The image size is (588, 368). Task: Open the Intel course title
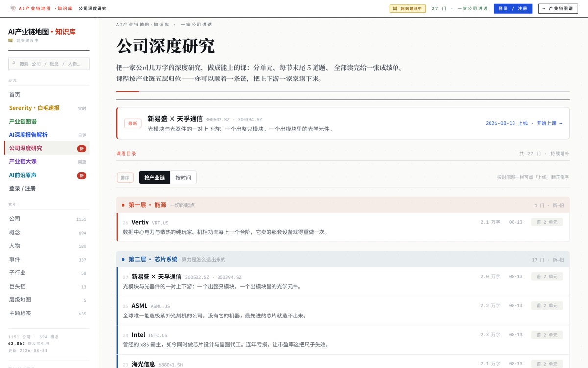[138, 335]
